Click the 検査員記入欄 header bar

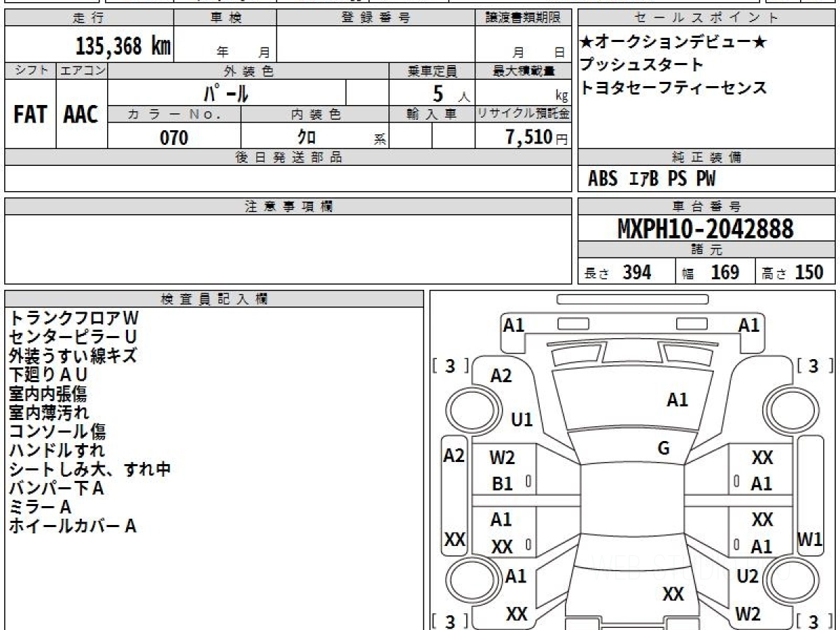coord(213,299)
